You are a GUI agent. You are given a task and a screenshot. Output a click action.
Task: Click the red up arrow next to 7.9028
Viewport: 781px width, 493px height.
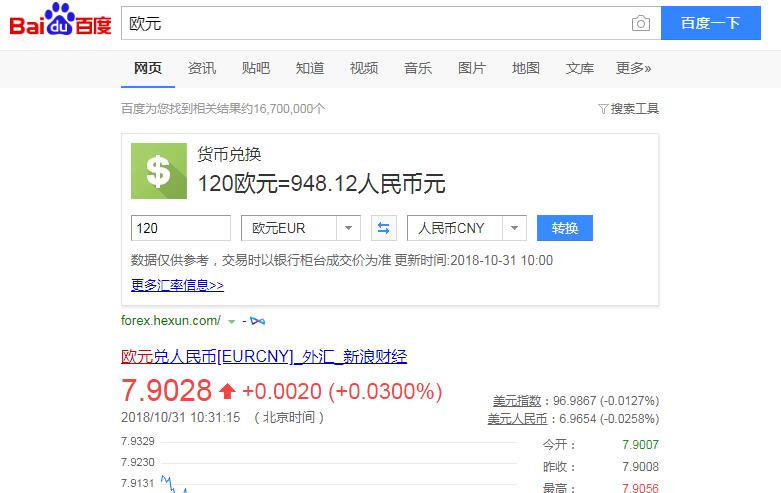coord(227,390)
